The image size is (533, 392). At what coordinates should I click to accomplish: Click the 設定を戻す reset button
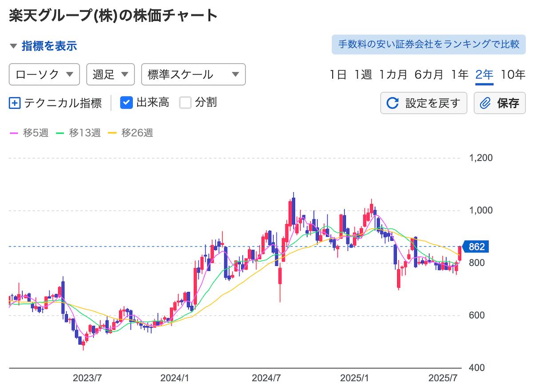424,103
